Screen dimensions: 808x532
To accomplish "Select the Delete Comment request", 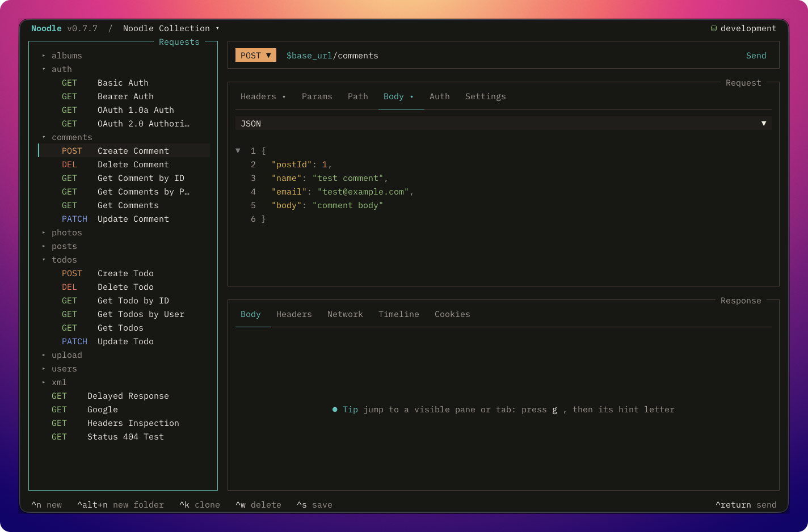I will (125, 164).
